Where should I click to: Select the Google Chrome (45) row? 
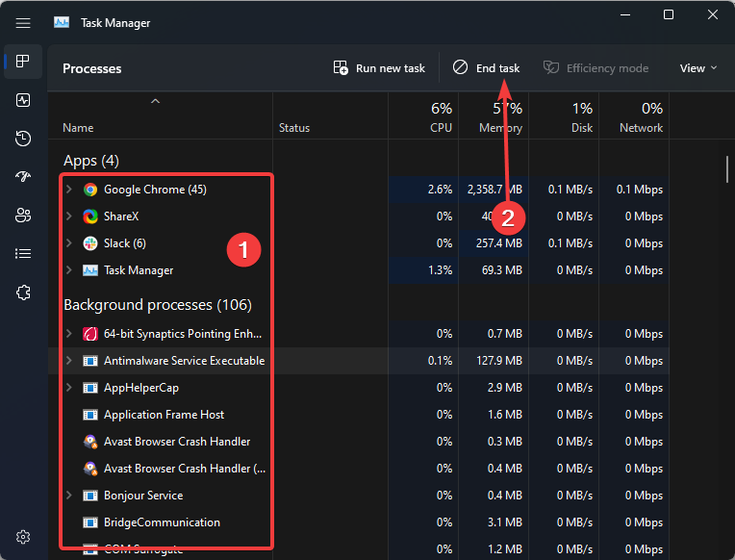pyautogui.click(x=359, y=190)
